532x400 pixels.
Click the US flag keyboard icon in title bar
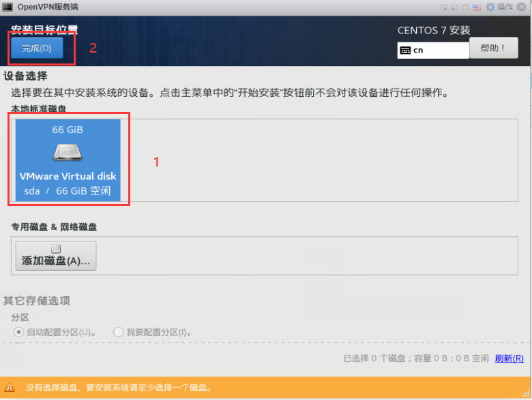[x=477, y=7]
